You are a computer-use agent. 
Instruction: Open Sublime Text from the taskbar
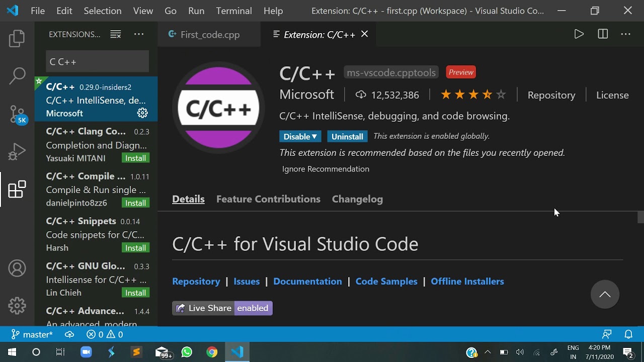tap(136, 352)
